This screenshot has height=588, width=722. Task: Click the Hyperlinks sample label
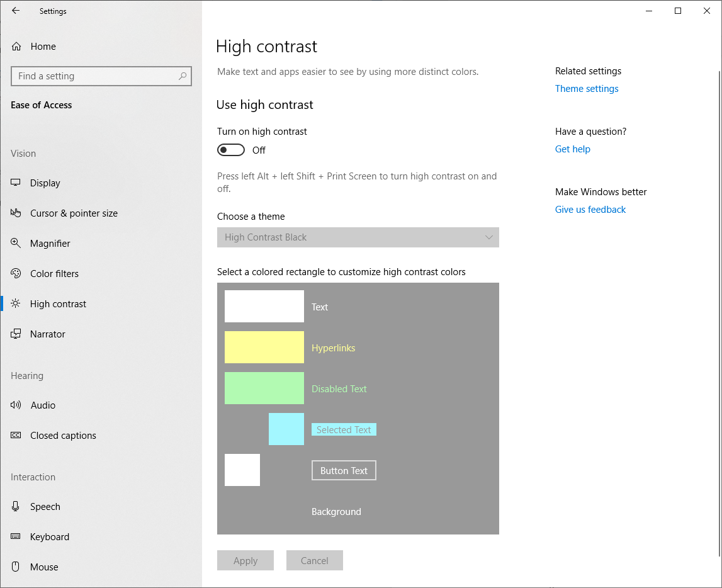coord(334,348)
